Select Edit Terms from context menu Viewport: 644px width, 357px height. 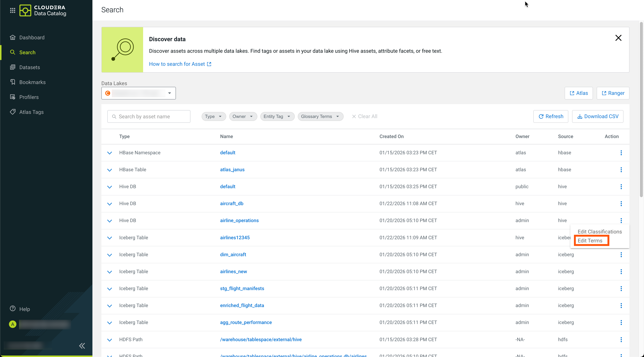pyautogui.click(x=590, y=241)
